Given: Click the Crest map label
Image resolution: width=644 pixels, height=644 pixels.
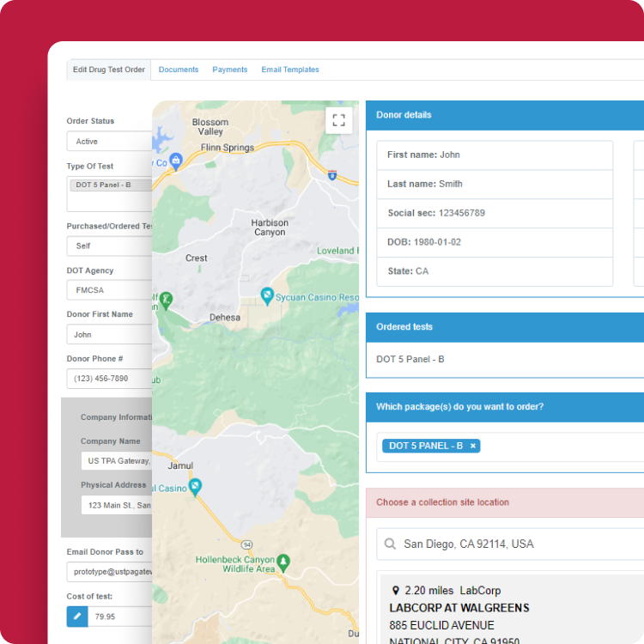Looking at the screenshot, I should pos(197,258).
